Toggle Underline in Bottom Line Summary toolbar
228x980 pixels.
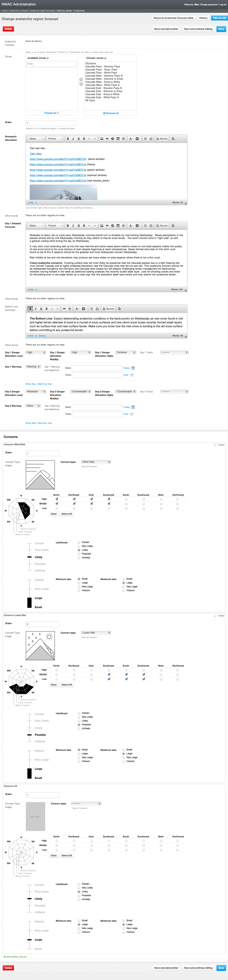coord(41,308)
